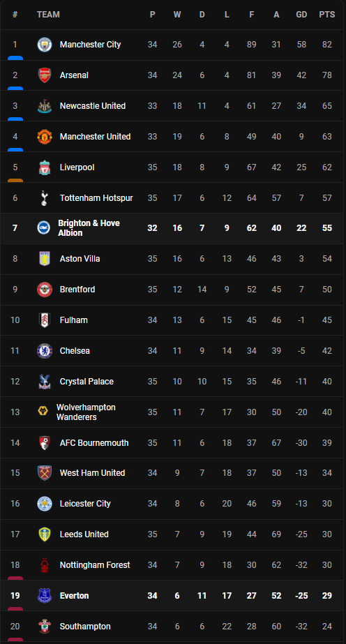Click the Newcastle United club crest
Image resolution: width=346 pixels, height=644 pixels.
45,106
